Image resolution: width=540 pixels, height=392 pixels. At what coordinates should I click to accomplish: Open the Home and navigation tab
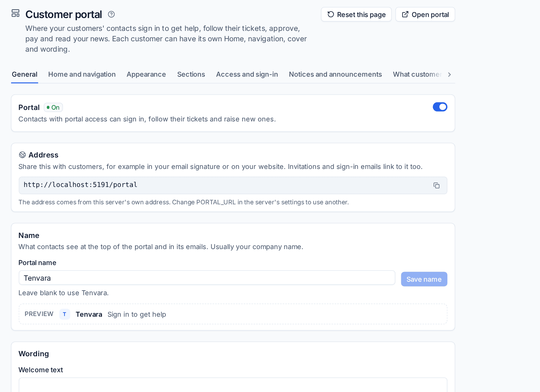tap(82, 74)
